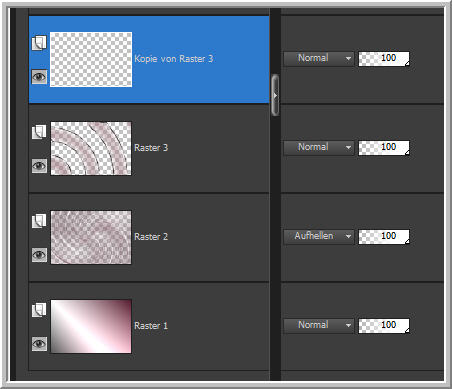This screenshot has height=389, width=452.
Task: Click the layer type icon of Raster 2
Action: point(39,221)
